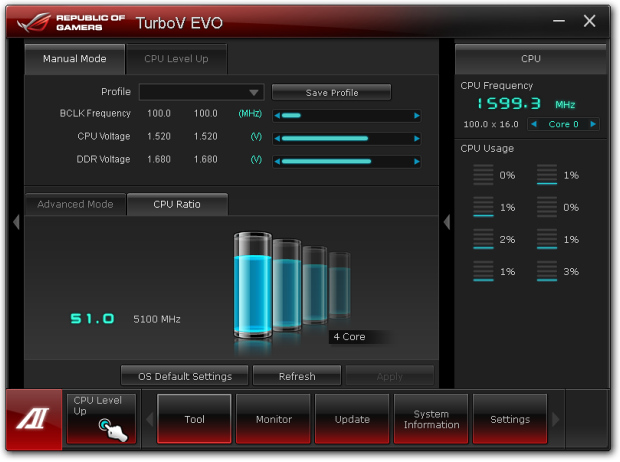Switch to the Manual Mode tab
Screen dimensions: 620x462
pyautogui.click(x=75, y=59)
